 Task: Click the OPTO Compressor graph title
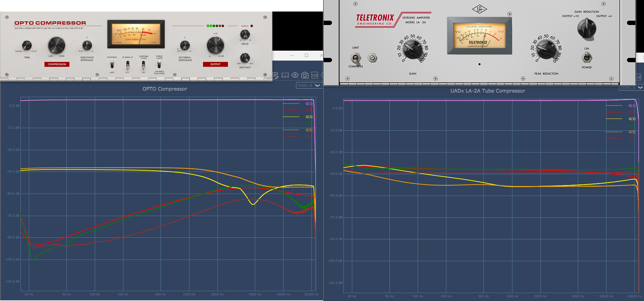pyautogui.click(x=165, y=89)
